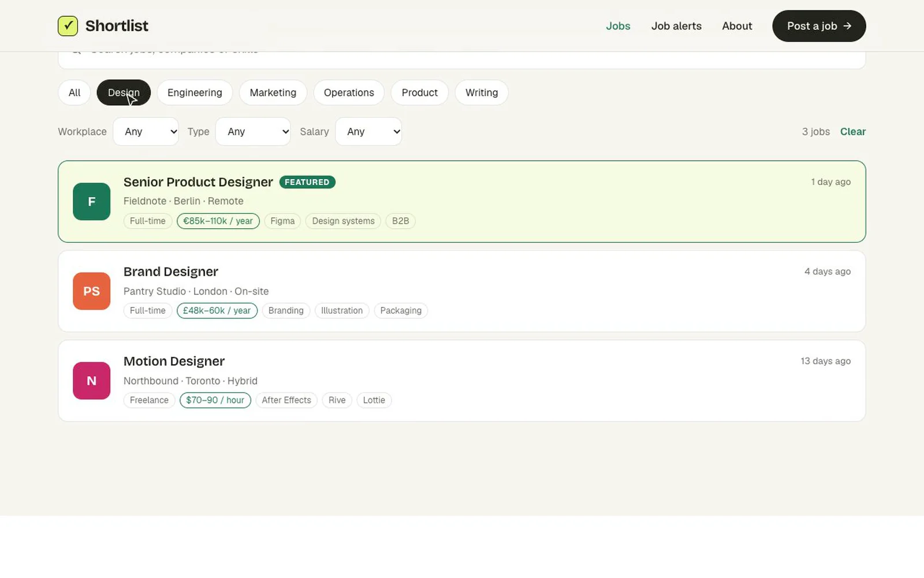The height and width of the screenshot is (578, 924).
Task: Toggle the Design category filter
Action: [x=124, y=92]
